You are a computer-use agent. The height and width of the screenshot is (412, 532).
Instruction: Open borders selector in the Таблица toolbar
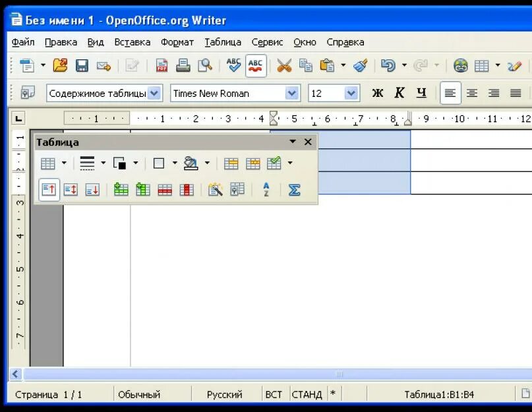(159, 163)
